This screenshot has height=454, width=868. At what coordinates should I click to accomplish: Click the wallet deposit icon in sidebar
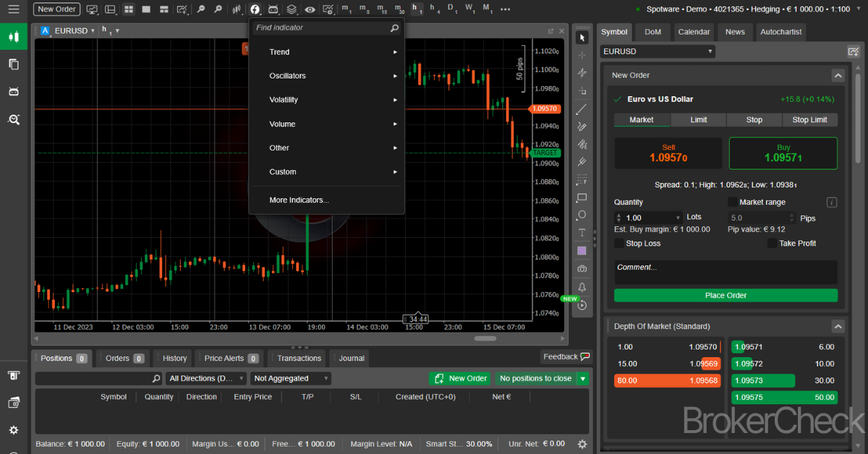pyautogui.click(x=14, y=403)
